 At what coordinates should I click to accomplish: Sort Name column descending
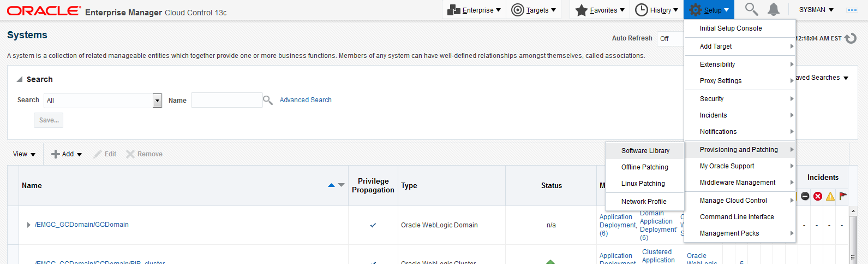(x=342, y=185)
